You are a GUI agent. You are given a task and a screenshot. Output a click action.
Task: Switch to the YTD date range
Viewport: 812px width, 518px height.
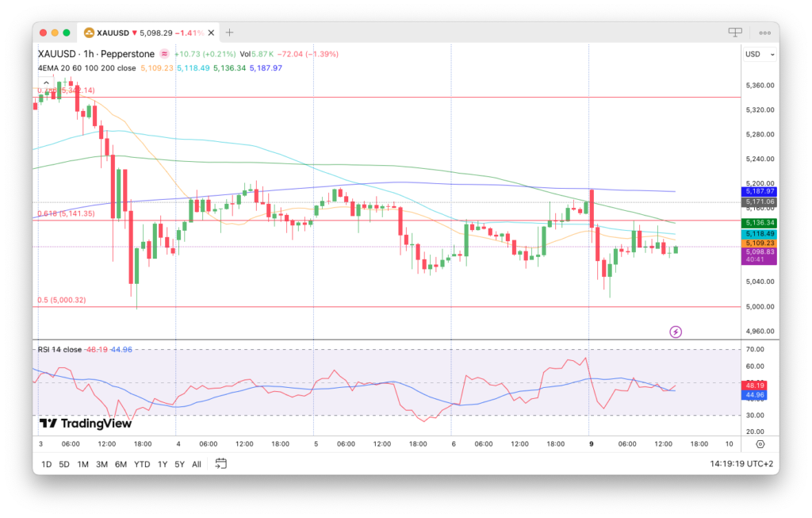pyautogui.click(x=143, y=463)
